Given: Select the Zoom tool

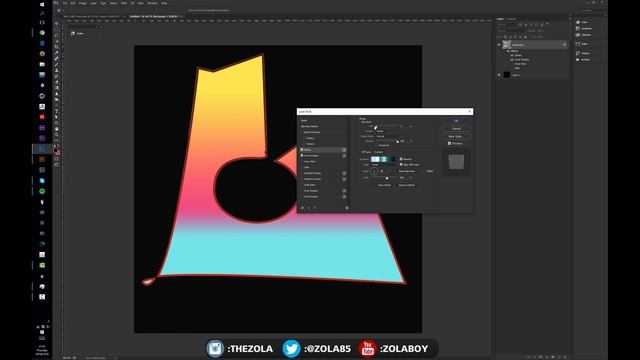Looking at the screenshot, I should [x=56, y=135].
